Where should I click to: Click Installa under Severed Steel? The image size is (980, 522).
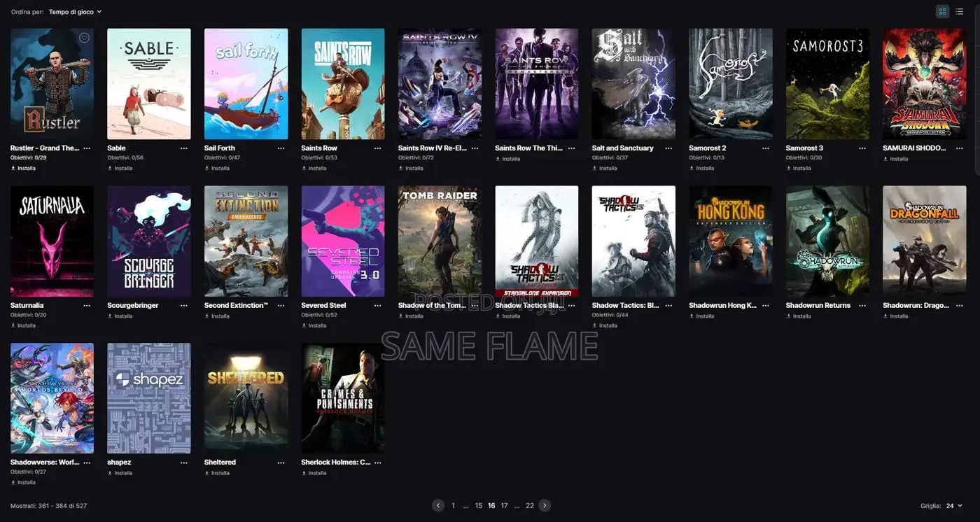point(314,325)
